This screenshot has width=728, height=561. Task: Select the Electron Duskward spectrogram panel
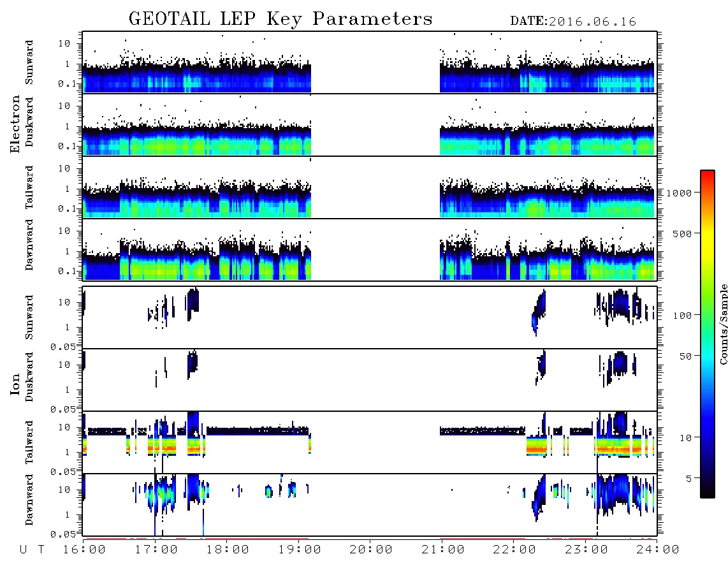(x=370, y=124)
